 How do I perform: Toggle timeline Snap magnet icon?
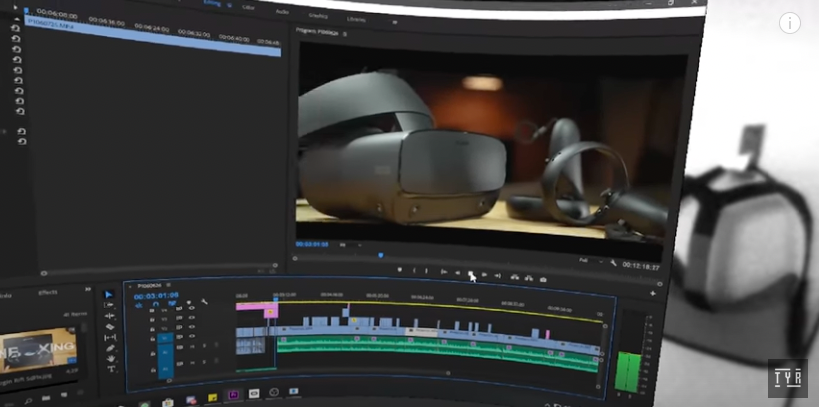[155, 304]
